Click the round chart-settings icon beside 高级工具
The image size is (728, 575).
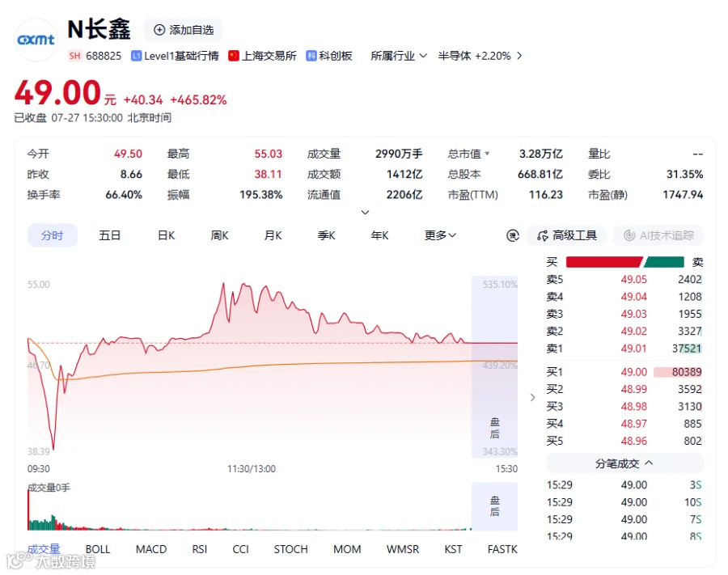coord(513,236)
